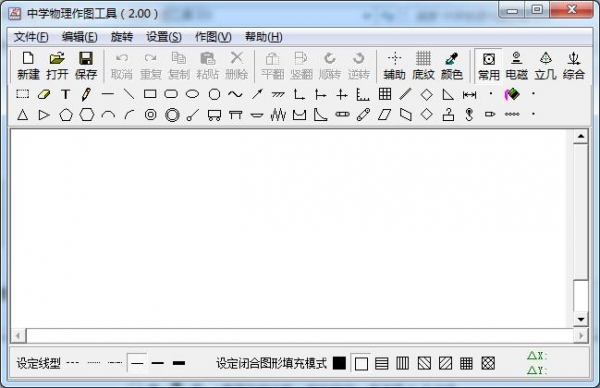Switch to the 综合 toolset tab
Image resolution: width=600 pixels, height=388 pixels.
[x=574, y=65]
